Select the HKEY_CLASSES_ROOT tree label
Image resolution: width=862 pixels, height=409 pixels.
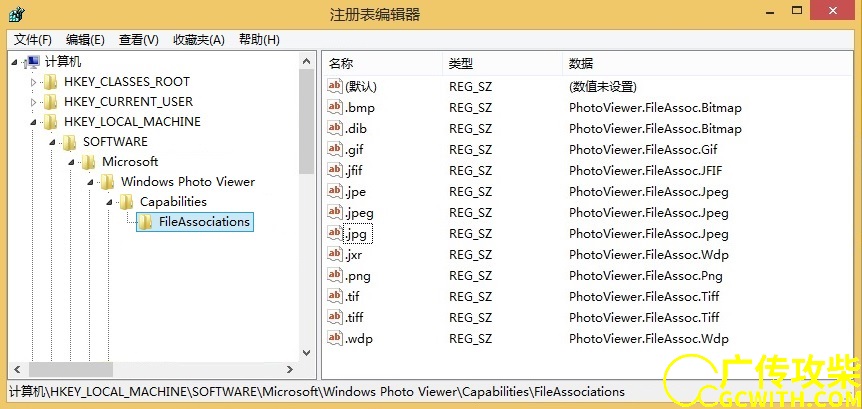point(127,82)
